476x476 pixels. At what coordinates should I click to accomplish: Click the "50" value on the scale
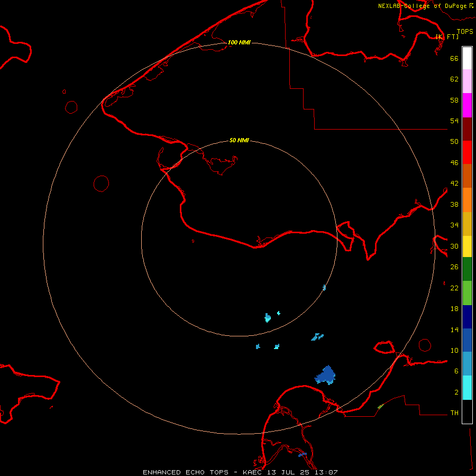454,142
